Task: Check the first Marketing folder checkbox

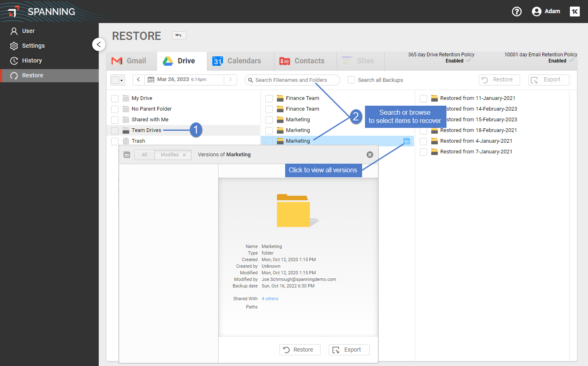Action: click(269, 120)
